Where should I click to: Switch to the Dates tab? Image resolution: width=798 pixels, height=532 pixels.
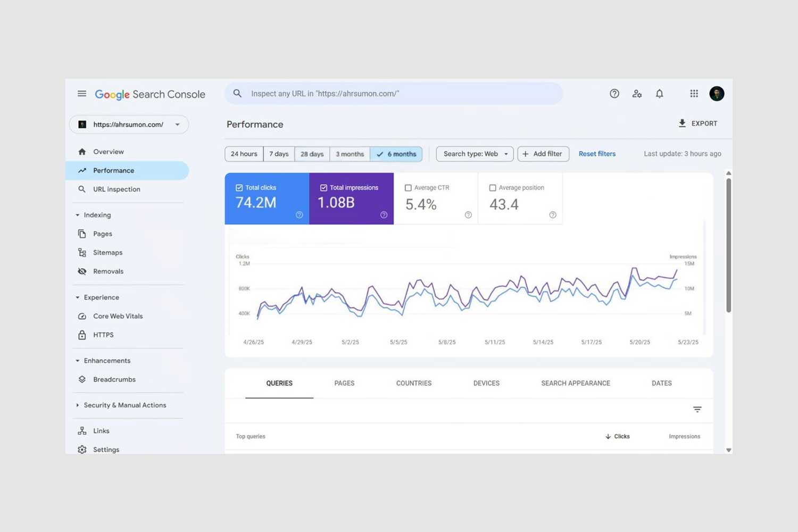(662, 383)
